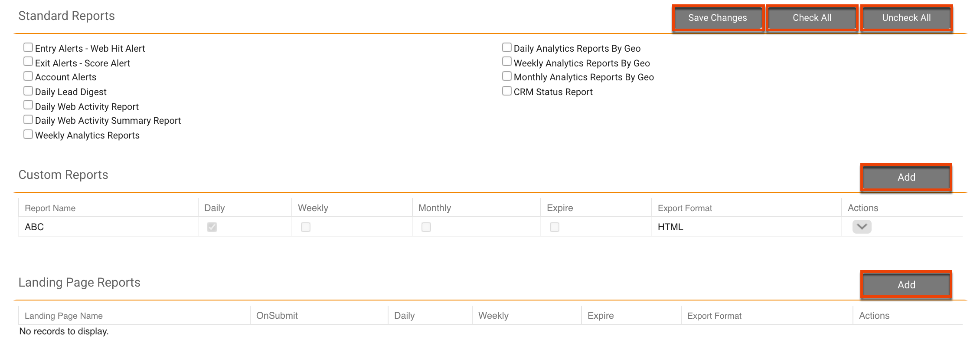The image size is (980, 350).
Task: Toggle Daily Web Activity Summary Report checkbox
Action: click(x=28, y=120)
